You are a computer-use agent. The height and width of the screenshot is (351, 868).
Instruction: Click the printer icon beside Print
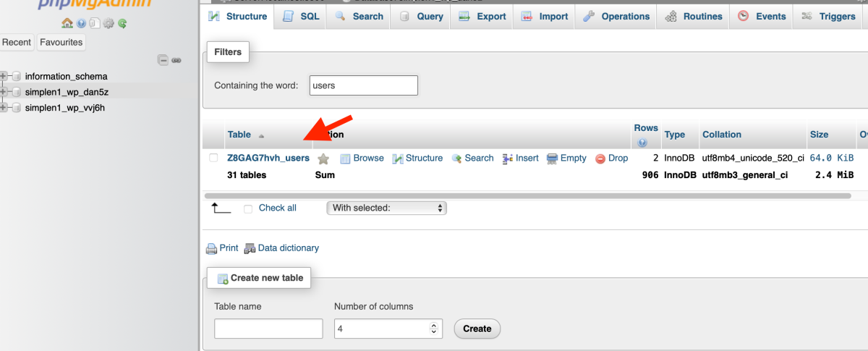[x=211, y=248]
